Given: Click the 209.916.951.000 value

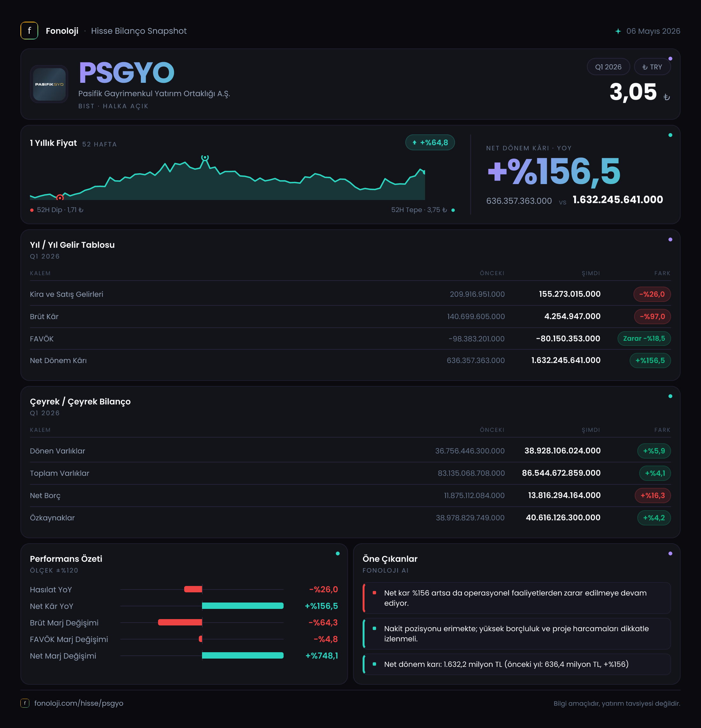Looking at the screenshot, I should point(477,294).
